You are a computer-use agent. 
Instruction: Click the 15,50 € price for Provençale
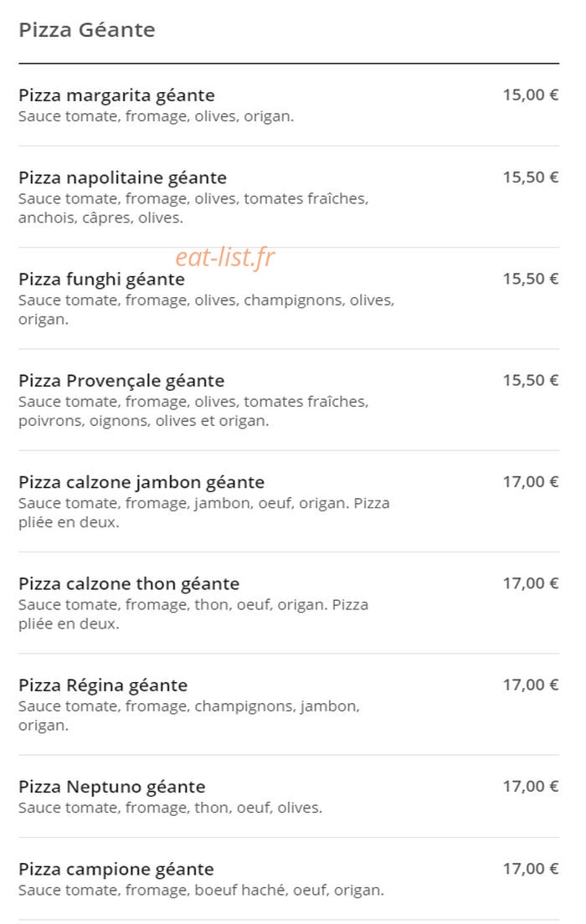click(x=530, y=380)
